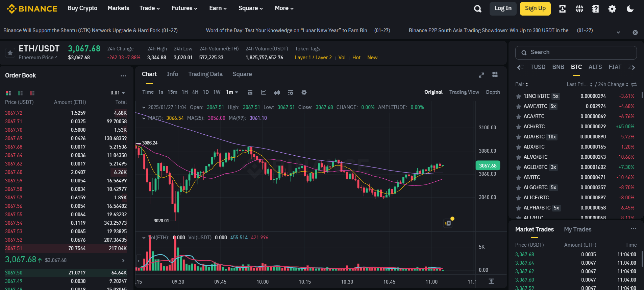
Task: Open the help center question icon
Action: coord(595,9)
